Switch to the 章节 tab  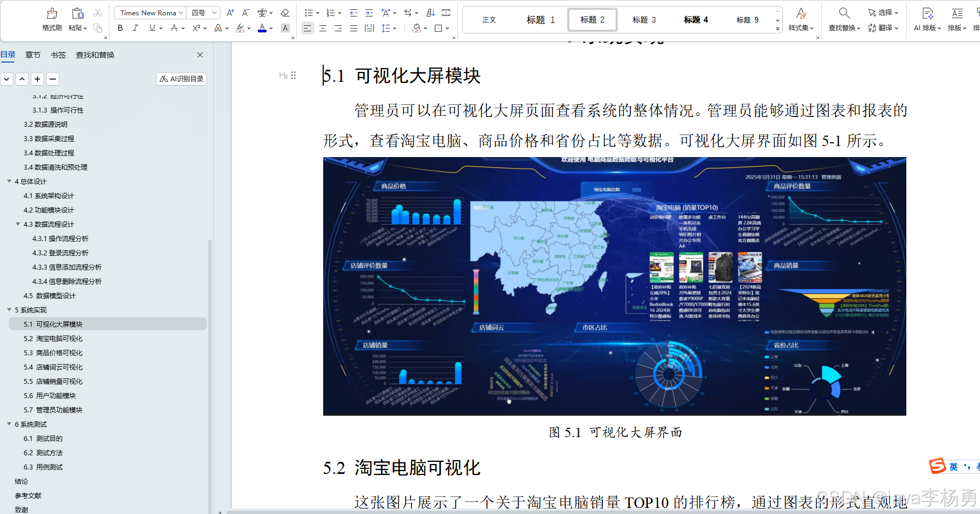(x=33, y=55)
